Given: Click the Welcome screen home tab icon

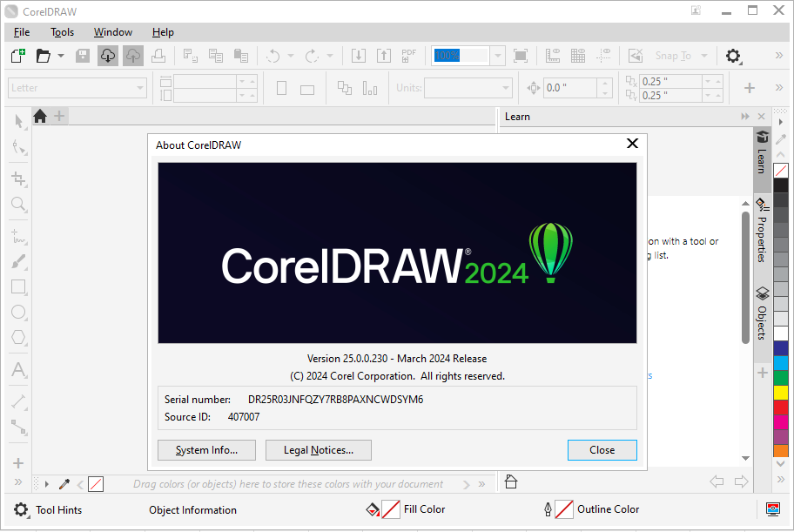Looking at the screenshot, I should 40,116.
